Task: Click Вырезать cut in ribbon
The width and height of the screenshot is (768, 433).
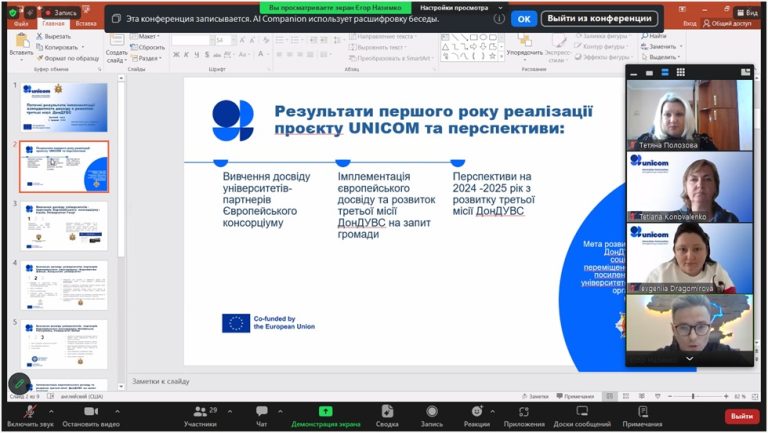Action: [53, 36]
